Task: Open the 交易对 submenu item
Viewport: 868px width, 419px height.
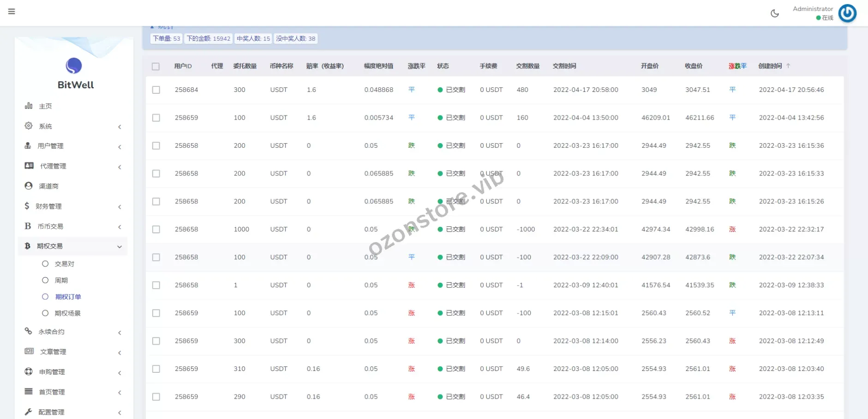Action: [64, 264]
